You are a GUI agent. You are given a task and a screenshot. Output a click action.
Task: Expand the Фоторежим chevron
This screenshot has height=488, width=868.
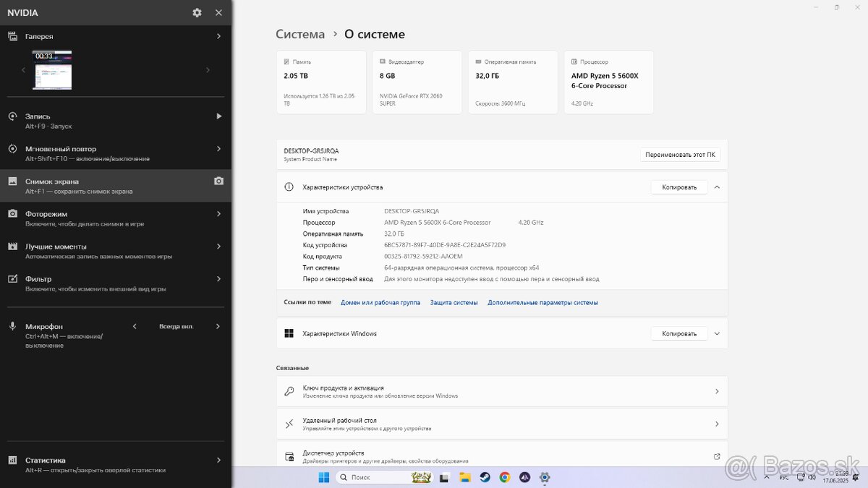(218, 214)
